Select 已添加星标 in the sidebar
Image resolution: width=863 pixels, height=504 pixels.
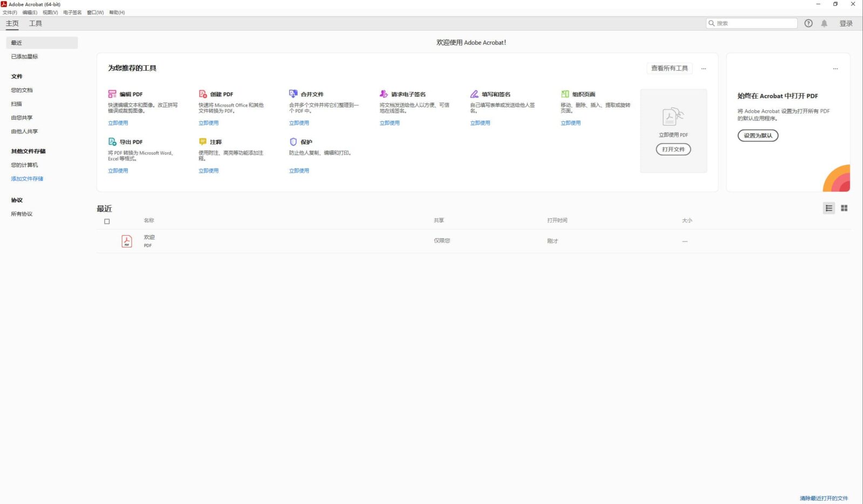25,57
